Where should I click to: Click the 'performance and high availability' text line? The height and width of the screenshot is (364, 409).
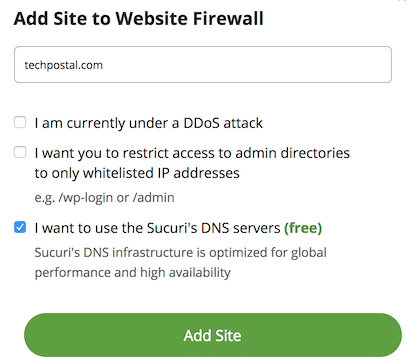133,272
